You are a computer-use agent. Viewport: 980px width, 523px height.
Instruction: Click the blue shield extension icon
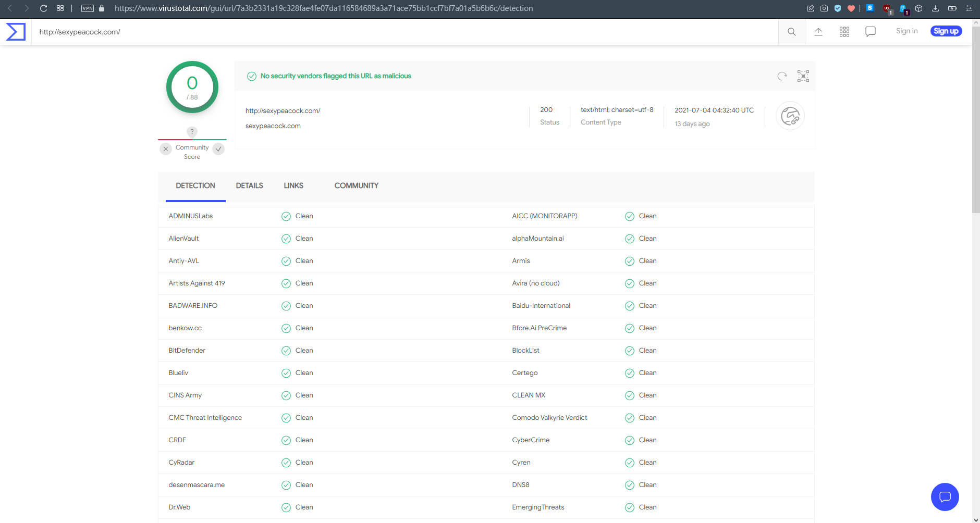point(838,8)
